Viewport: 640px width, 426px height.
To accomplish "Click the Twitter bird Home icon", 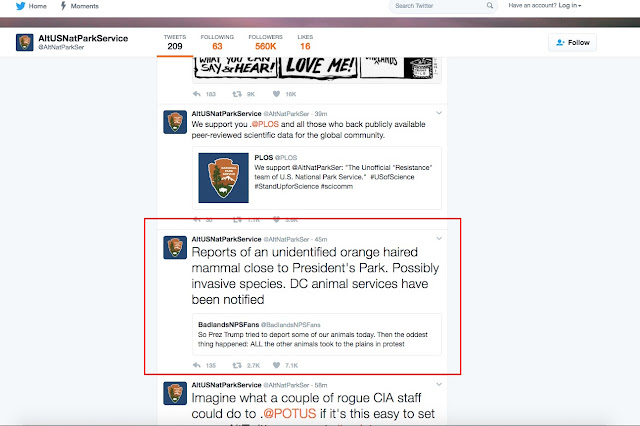I will 20,6.
